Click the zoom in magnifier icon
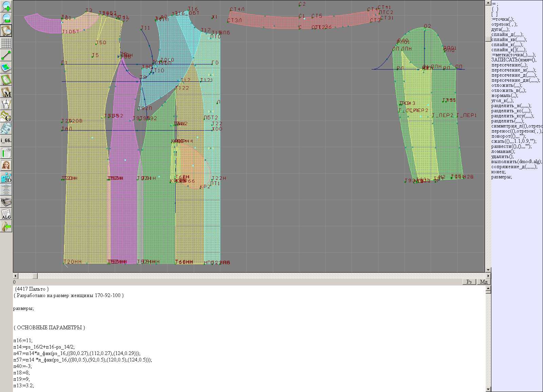This screenshot has width=543, height=392. (6, 6)
